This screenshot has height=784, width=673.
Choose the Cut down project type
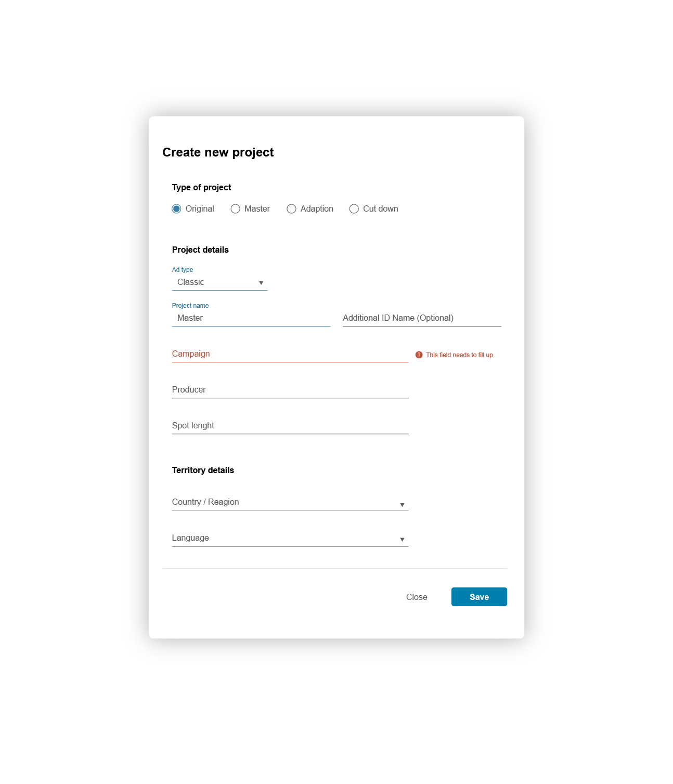354,208
